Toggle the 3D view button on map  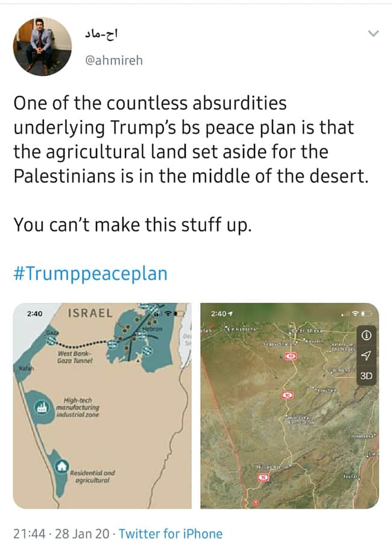coord(366,376)
